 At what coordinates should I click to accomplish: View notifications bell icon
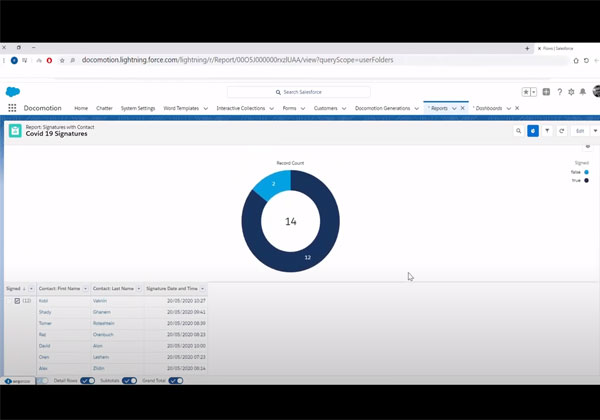583,92
